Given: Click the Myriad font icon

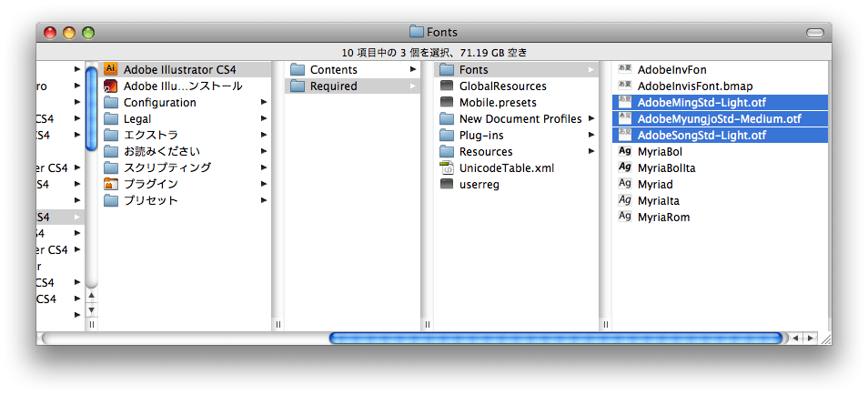Looking at the screenshot, I should 625,184.
